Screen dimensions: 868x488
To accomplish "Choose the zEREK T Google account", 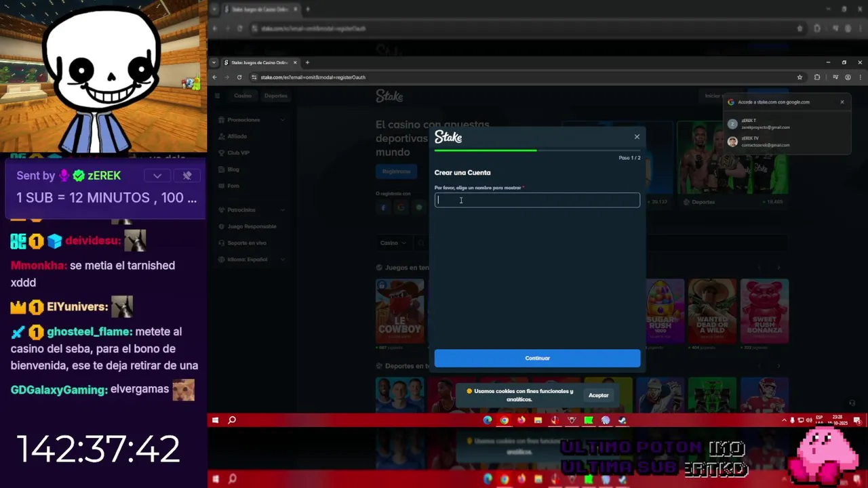I will click(786, 123).
